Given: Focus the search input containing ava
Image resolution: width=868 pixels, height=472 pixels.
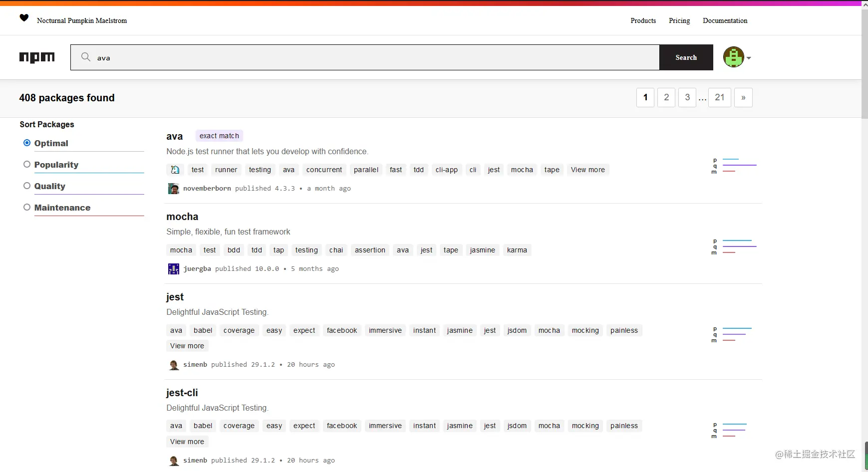Looking at the screenshot, I should pos(365,57).
